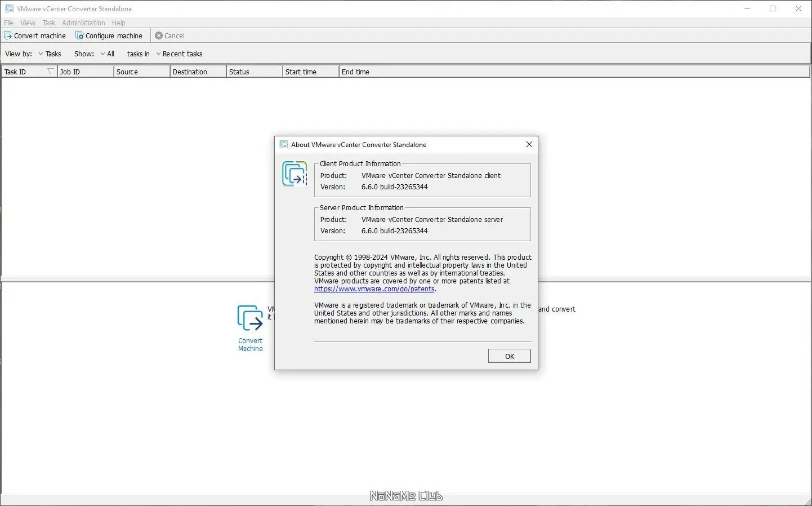Expand the Recent tasks dropdown
Image resolution: width=812 pixels, height=506 pixels.
coord(179,54)
